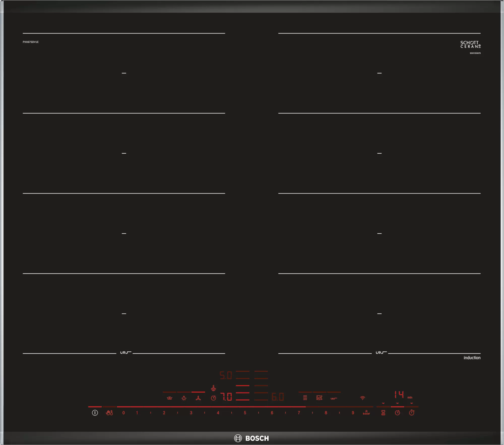The height and width of the screenshot is (445, 504).
Task: Touch the hood light bulb icon
Action: tap(184, 398)
